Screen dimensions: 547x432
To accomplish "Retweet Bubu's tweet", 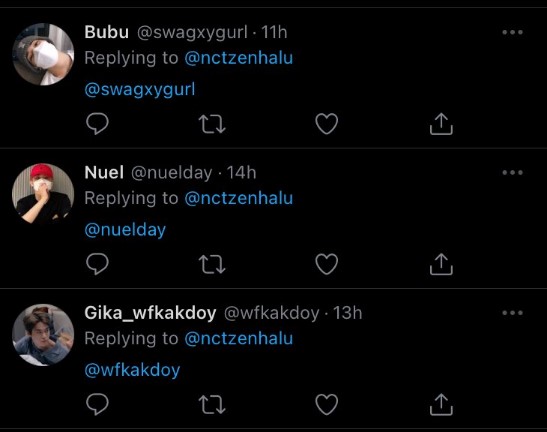I will tap(212, 125).
